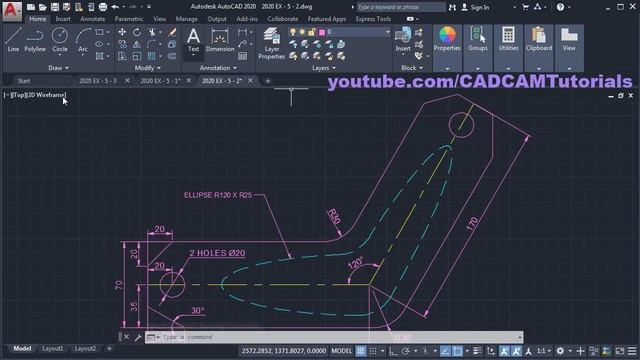Click the keyword search box

click(x=401, y=7)
